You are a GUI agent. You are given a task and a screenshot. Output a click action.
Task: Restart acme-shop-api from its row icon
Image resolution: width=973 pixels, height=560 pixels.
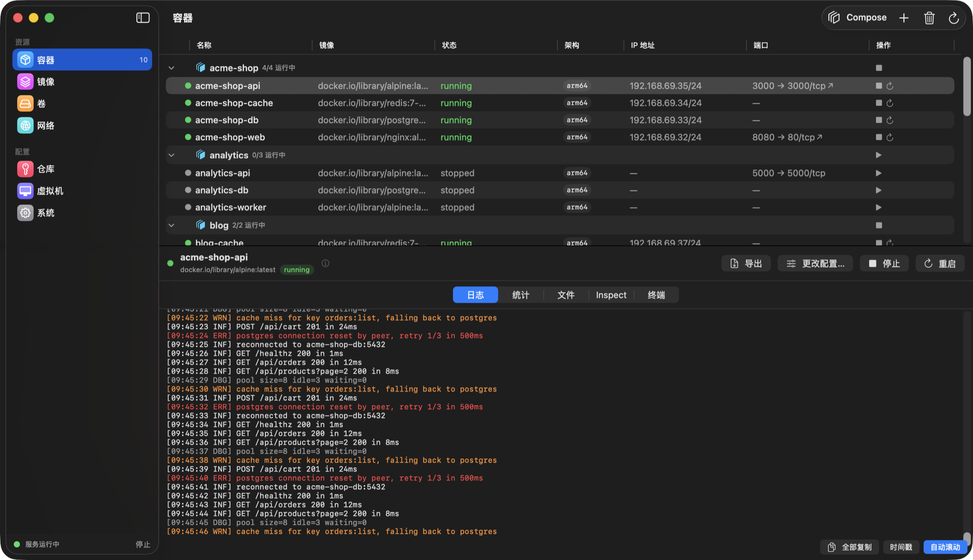coord(890,86)
